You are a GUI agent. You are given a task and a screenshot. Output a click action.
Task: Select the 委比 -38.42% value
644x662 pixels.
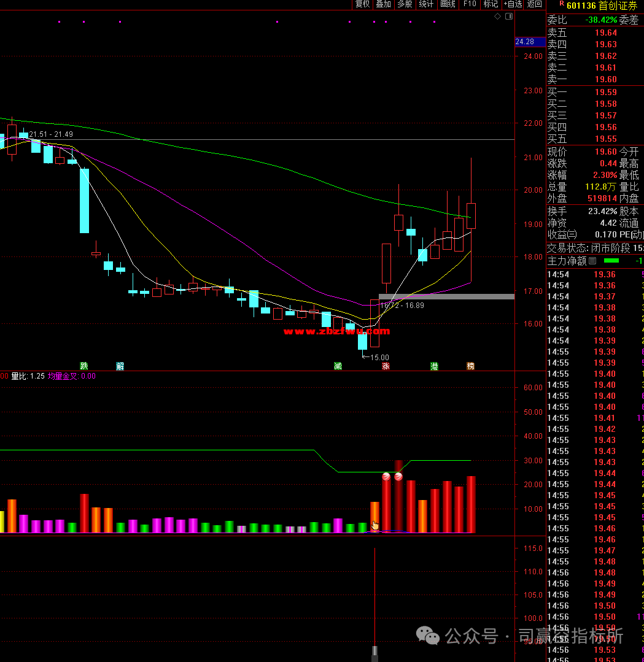click(x=601, y=20)
